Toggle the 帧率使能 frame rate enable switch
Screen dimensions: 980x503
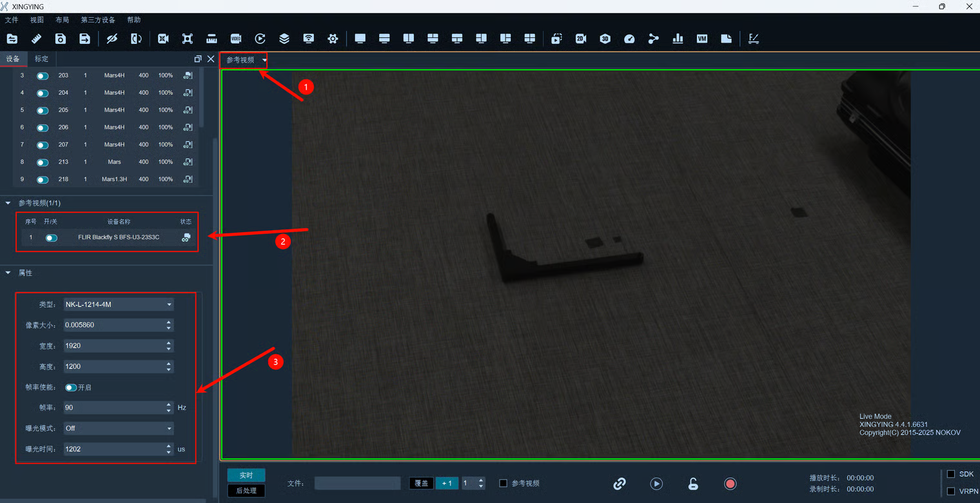(71, 388)
